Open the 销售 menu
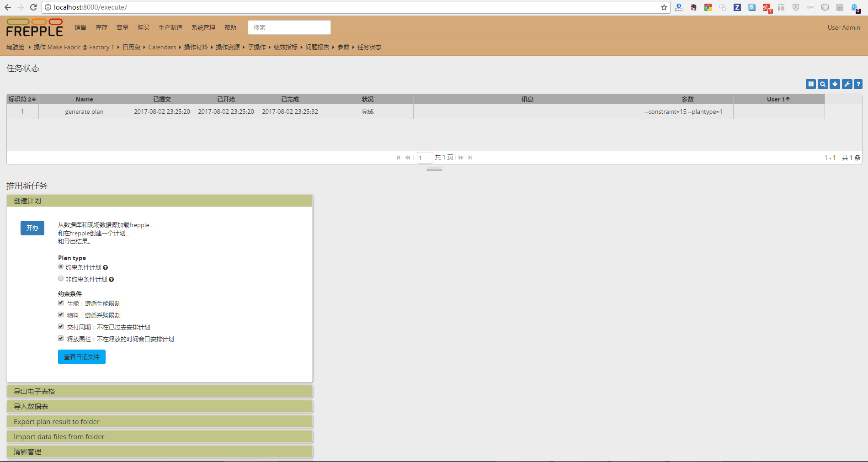Viewport: 868px width, 462px height. tap(80, 27)
